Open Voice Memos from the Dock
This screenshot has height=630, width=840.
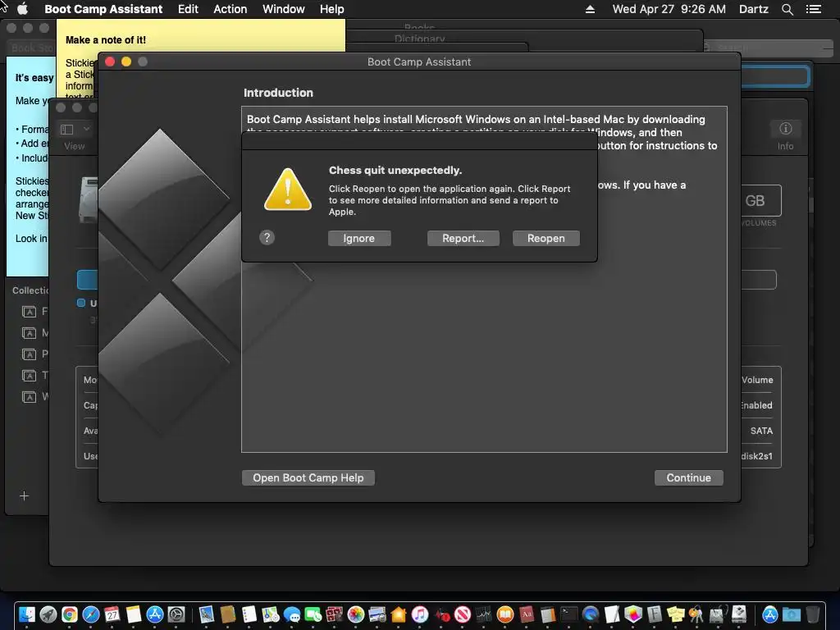pyautogui.click(x=441, y=614)
